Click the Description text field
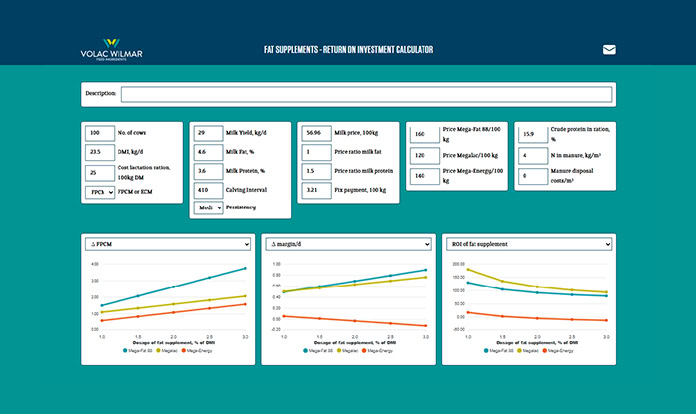The image size is (696, 414). (x=364, y=94)
